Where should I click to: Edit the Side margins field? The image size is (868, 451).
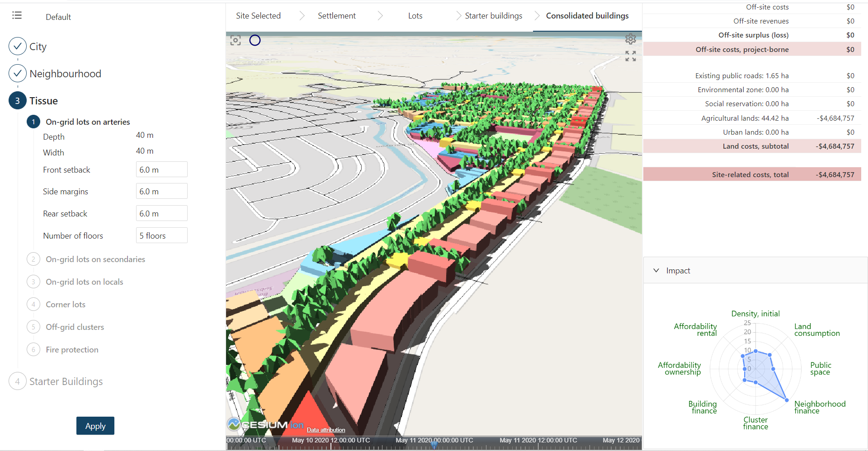coord(161,191)
